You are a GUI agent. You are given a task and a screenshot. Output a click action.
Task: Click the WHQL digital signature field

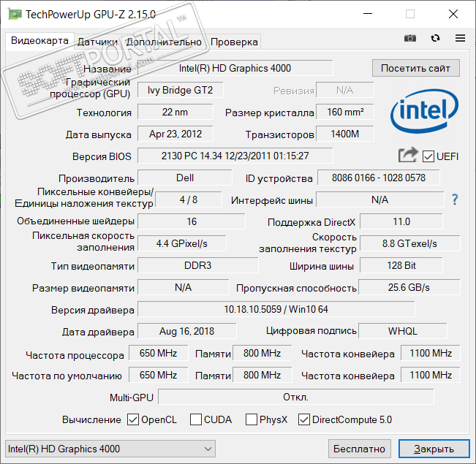pos(403,330)
